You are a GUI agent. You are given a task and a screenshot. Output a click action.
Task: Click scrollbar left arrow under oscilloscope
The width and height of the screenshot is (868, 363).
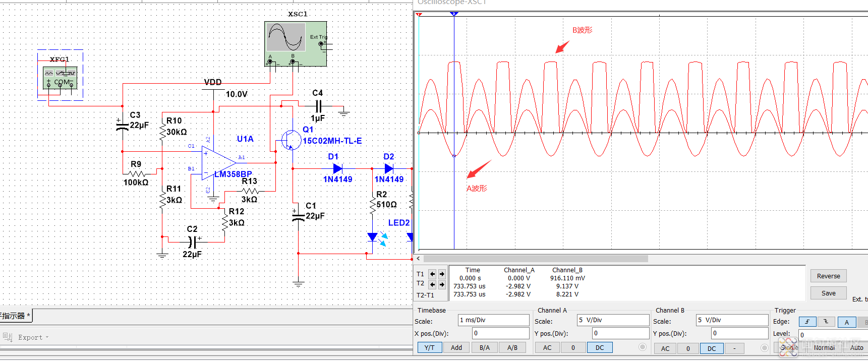coord(418,259)
